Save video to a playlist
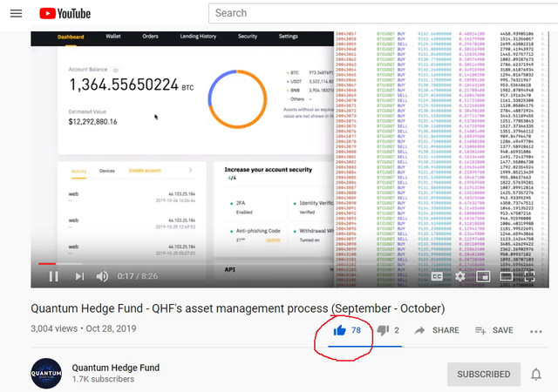Viewport: 558px width, 392px height. [494, 330]
